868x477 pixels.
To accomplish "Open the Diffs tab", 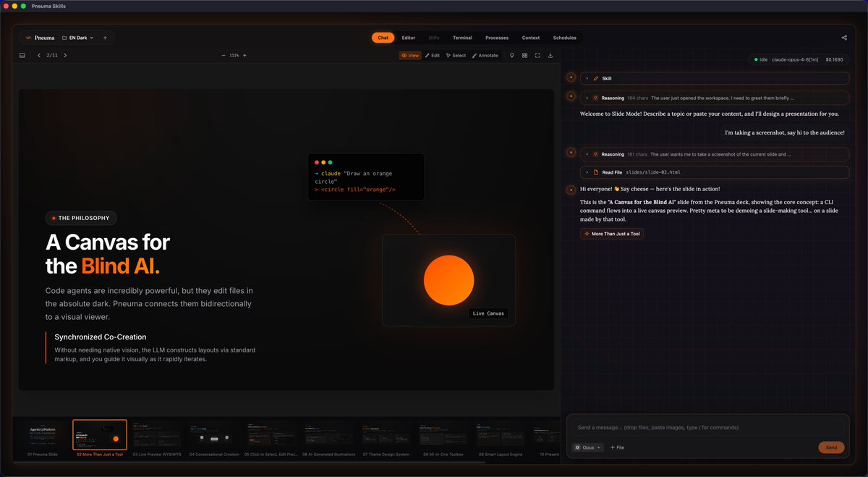I will [434, 38].
